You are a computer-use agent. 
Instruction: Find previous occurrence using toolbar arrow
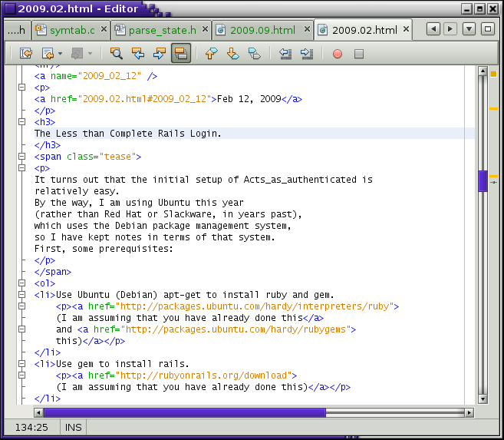tap(138, 54)
